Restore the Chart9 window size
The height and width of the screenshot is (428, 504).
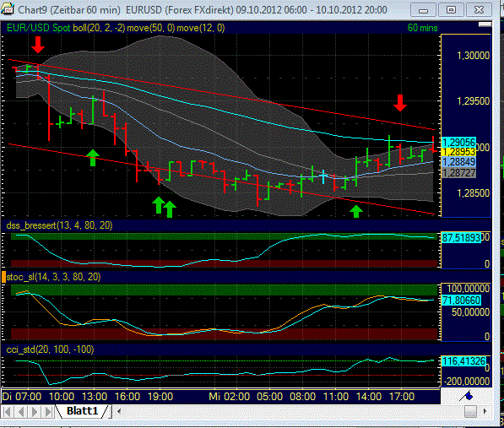click(451, 10)
